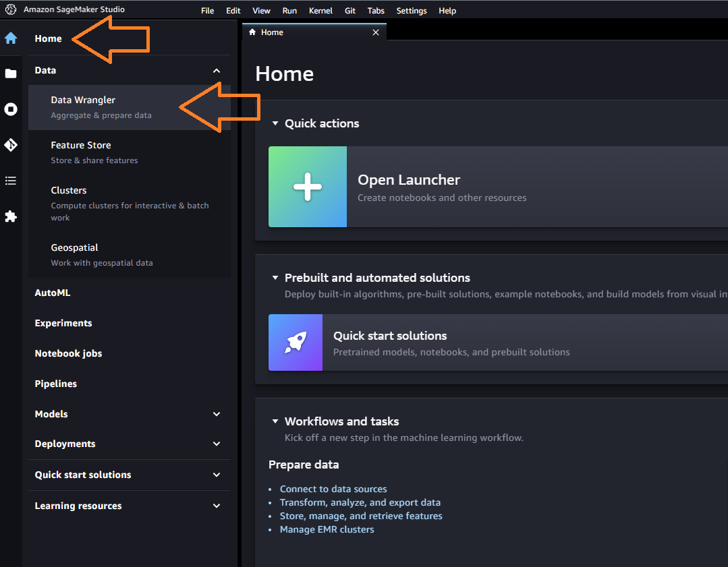Viewport: 728px width, 567px height.
Task: Click the green plus icon of Open Launcher
Action: [308, 187]
